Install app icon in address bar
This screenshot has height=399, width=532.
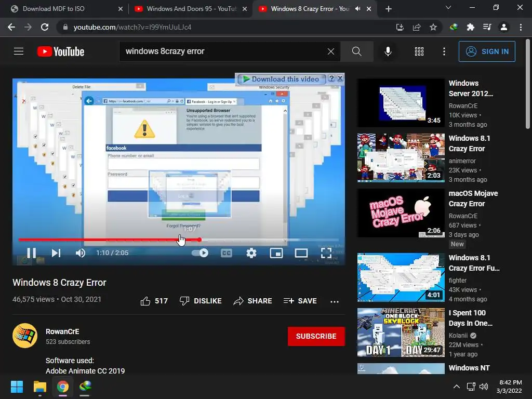pos(400,27)
